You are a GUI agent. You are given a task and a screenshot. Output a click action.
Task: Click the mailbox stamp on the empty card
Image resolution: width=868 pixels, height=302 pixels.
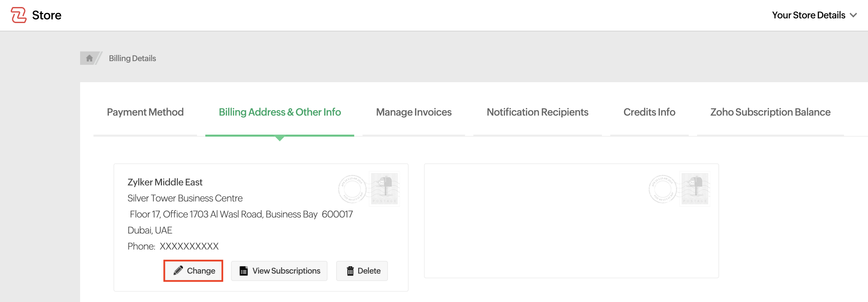[x=695, y=189]
